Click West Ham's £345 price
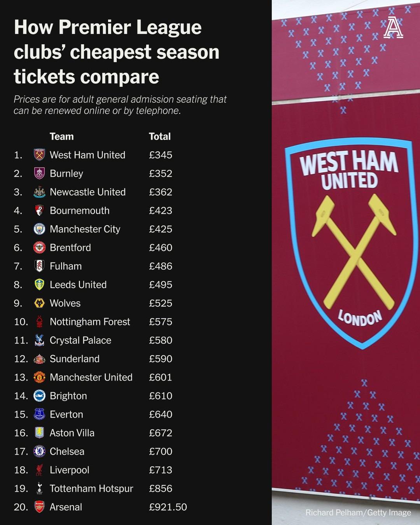 [x=161, y=155]
